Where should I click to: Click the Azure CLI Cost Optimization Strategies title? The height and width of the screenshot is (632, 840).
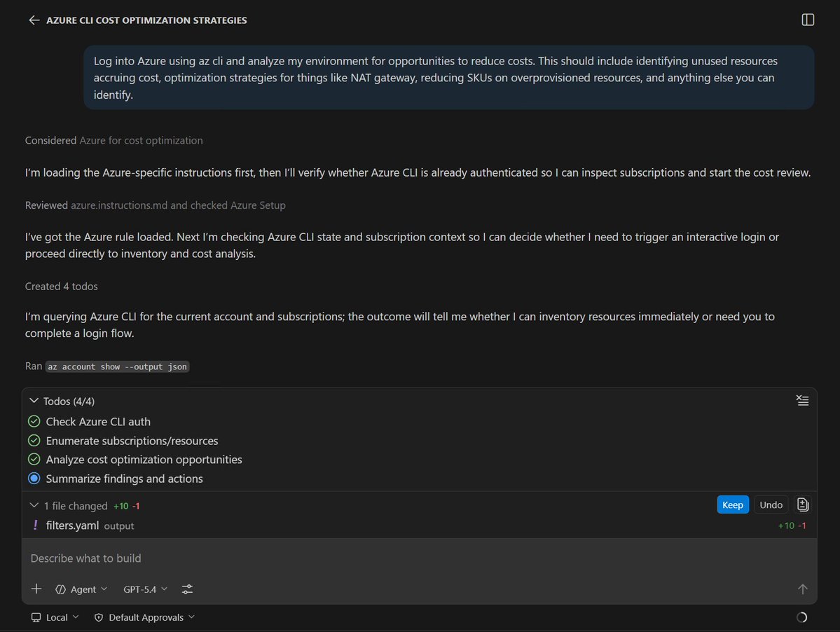coord(146,20)
